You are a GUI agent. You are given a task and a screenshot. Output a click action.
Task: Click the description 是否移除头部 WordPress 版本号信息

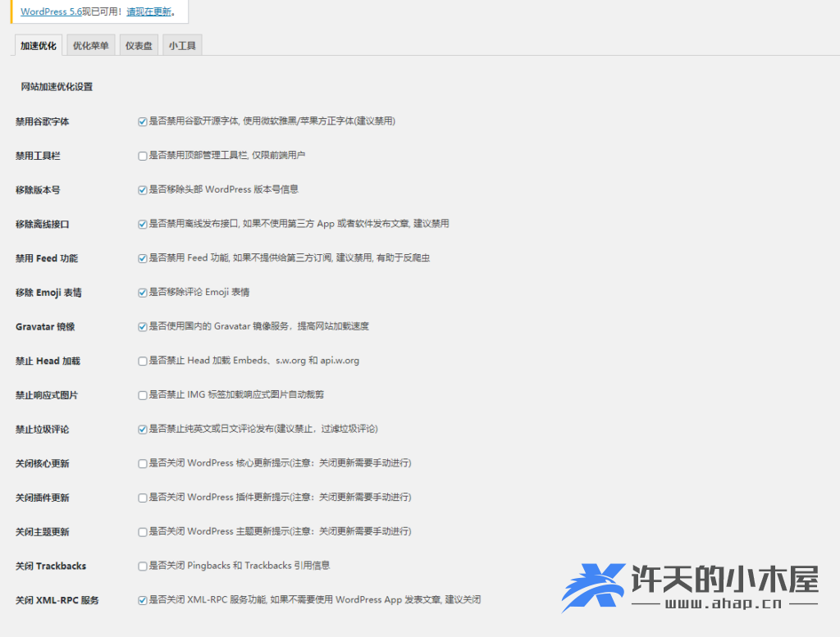point(224,189)
